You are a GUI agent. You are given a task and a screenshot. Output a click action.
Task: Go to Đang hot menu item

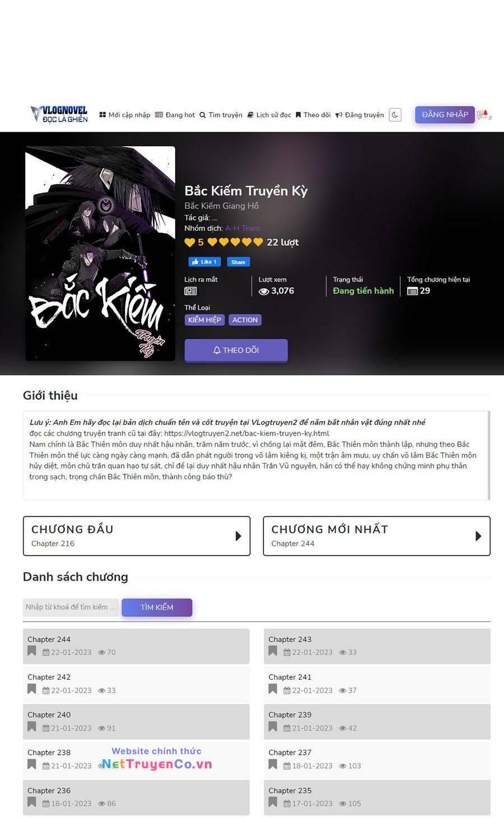coord(175,115)
